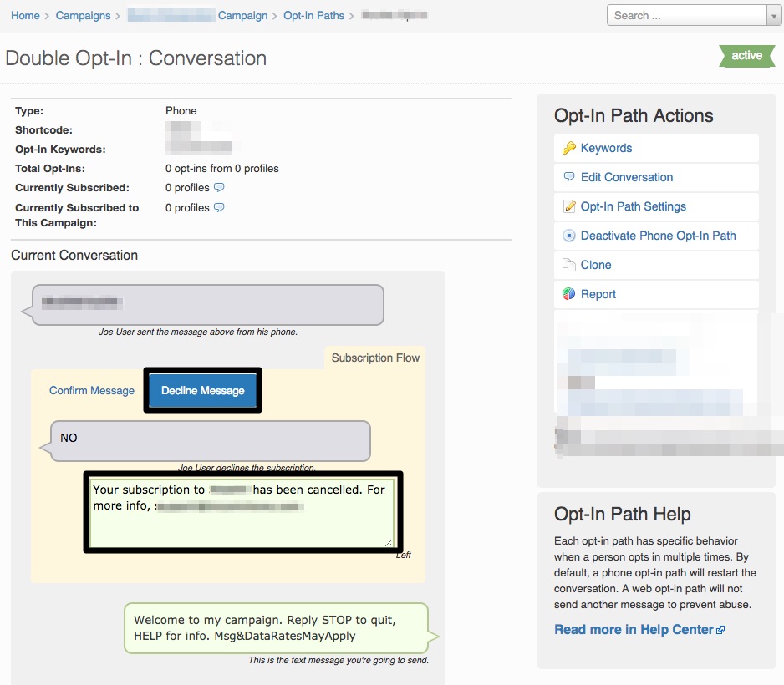Click the Opt-In Path Settings pencil icon

click(x=569, y=206)
